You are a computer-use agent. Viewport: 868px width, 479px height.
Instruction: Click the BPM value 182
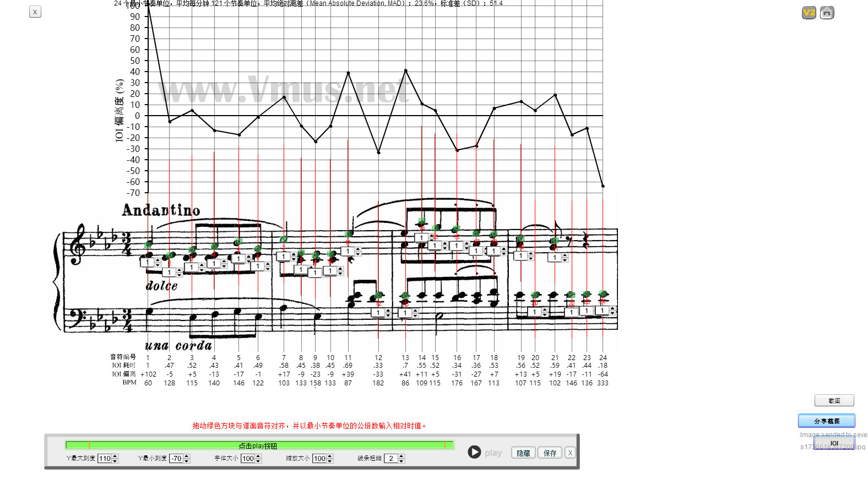tap(378, 383)
